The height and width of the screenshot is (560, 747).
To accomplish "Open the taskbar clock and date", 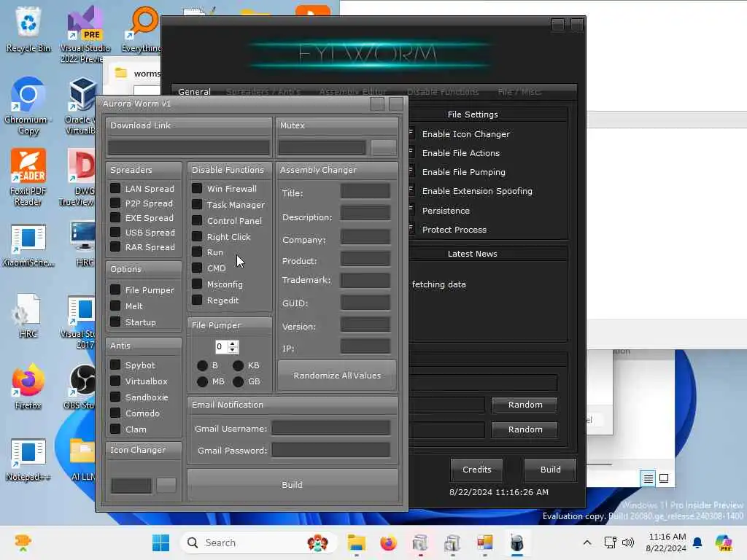I will tap(667, 542).
